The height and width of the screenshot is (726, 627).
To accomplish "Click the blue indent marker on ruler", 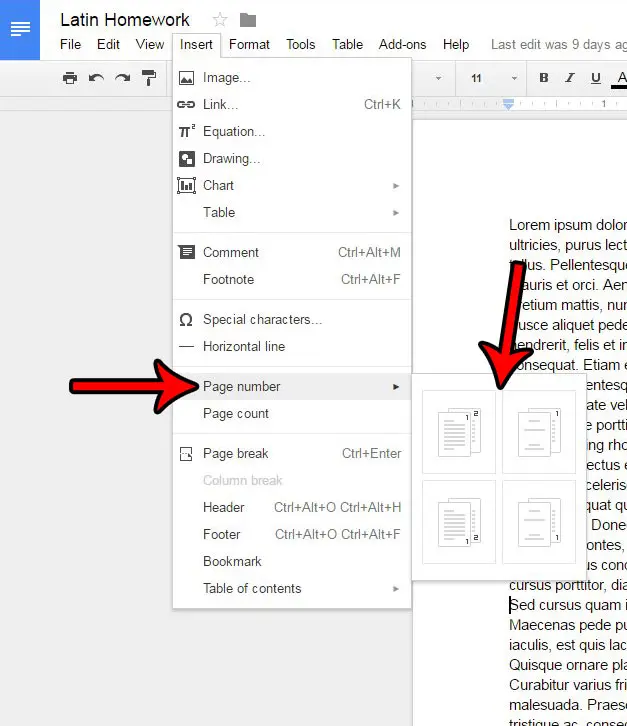I will point(508,104).
